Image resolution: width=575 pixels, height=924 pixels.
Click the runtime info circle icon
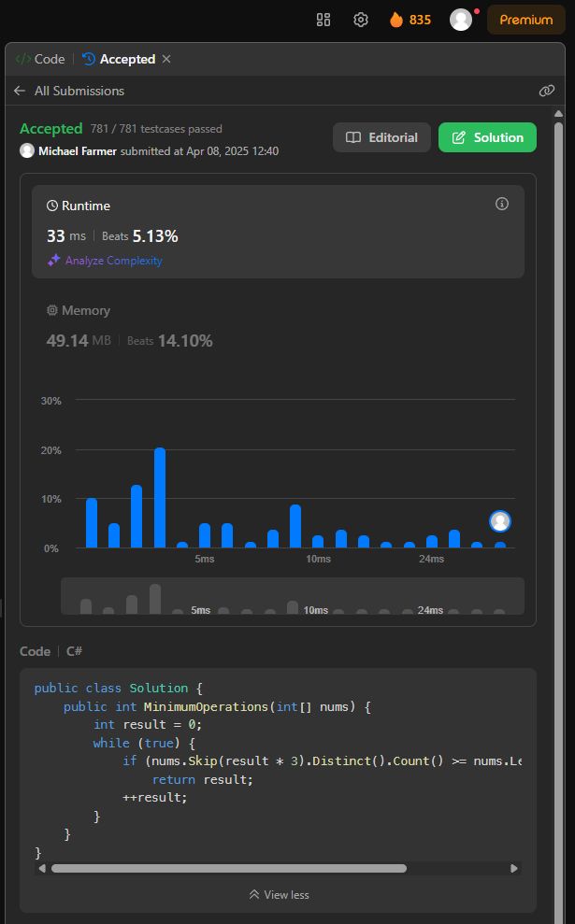[502, 204]
